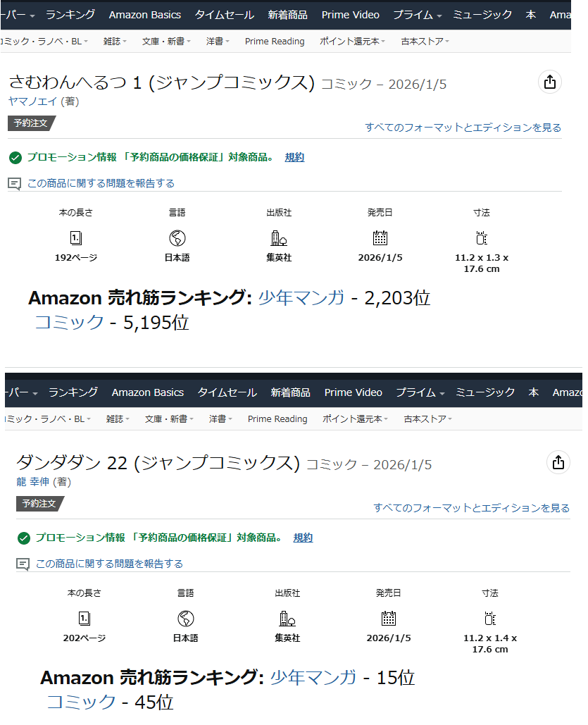The height and width of the screenshot is (725, 588).
Task: Select タイムセール in nav above ダンダダン 22
Action: click(x=227, y=392)
